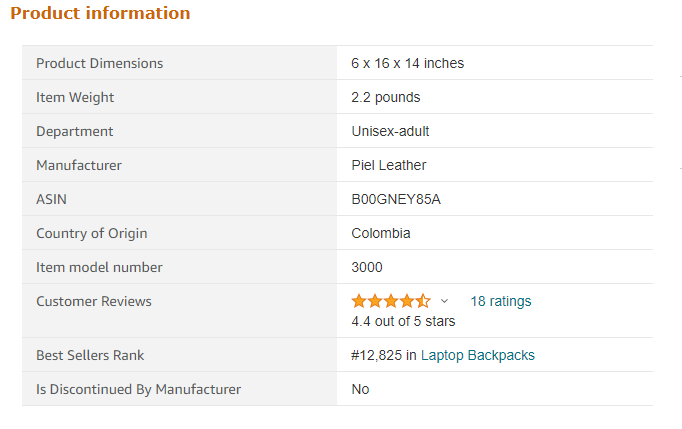Click the #12,825 rank text

point(377,355)
